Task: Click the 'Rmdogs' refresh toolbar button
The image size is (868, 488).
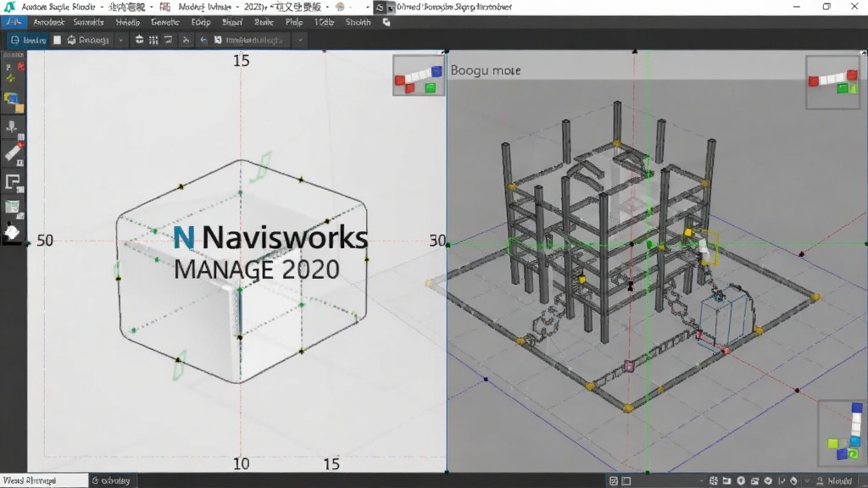Action: point(88,40)
